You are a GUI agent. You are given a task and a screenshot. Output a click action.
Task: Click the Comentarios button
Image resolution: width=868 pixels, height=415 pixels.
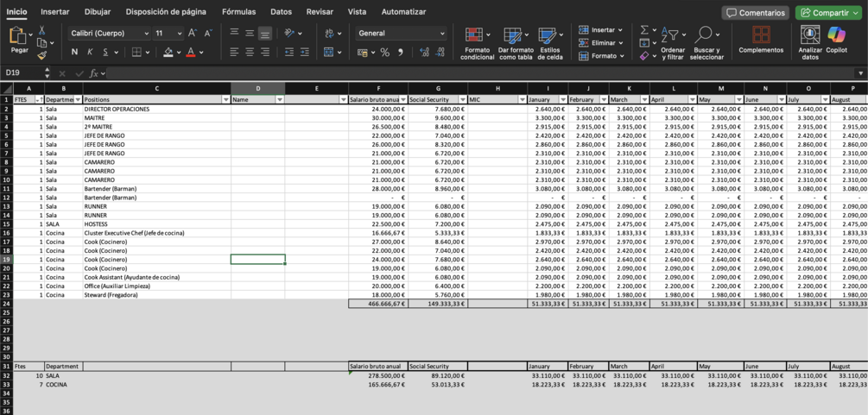click(755, 13)
